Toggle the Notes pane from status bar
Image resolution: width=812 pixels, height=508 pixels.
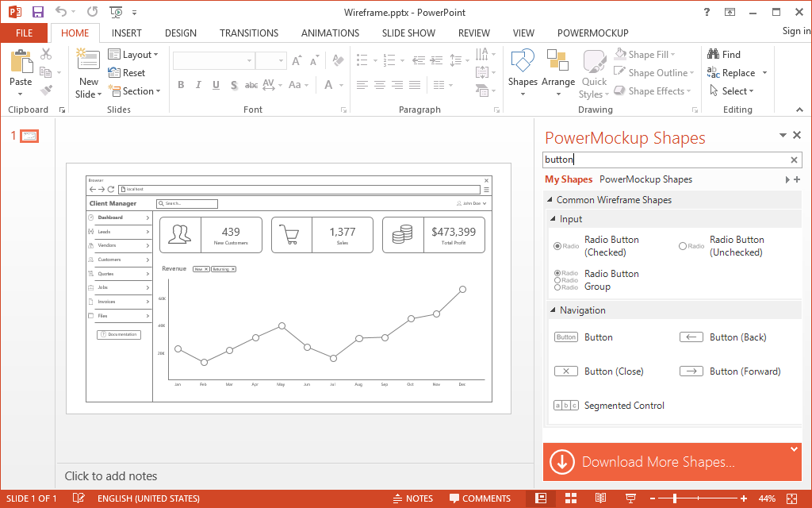click(x=412, y=498)
